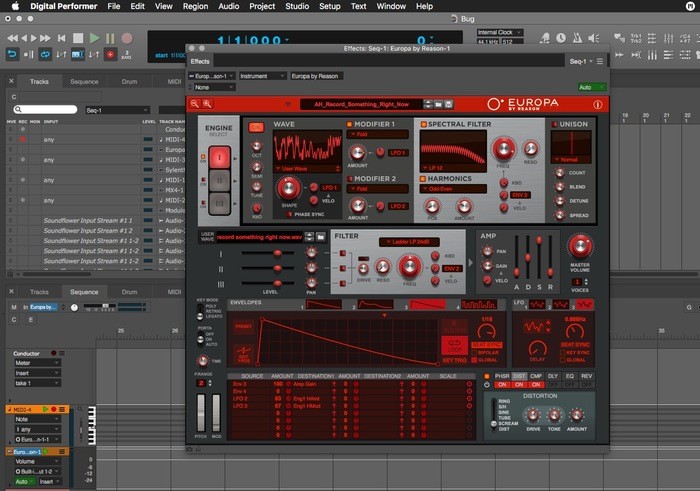Select Engine II button

(219, 180)
